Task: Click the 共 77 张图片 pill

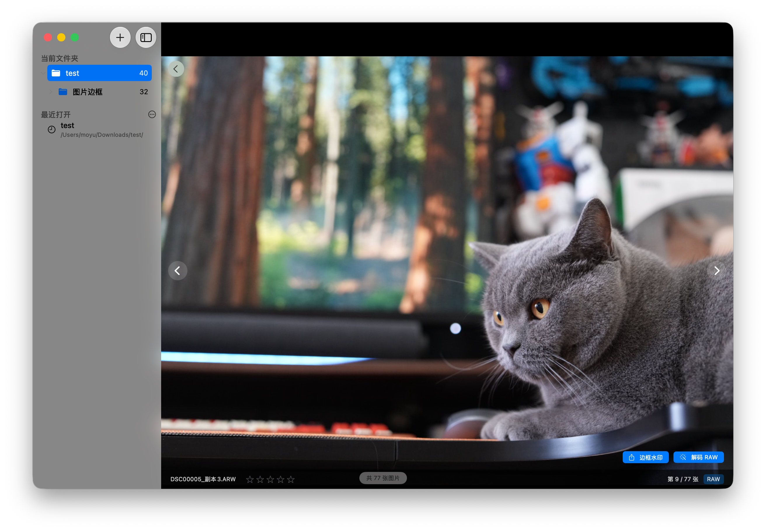Action: pos(383,478)
